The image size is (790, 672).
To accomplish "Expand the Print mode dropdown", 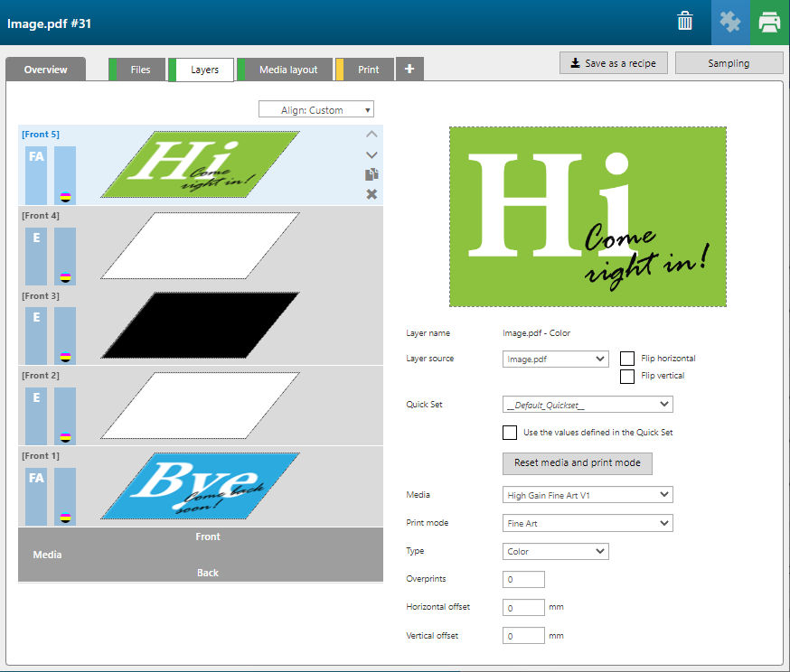I will point(588,523).
